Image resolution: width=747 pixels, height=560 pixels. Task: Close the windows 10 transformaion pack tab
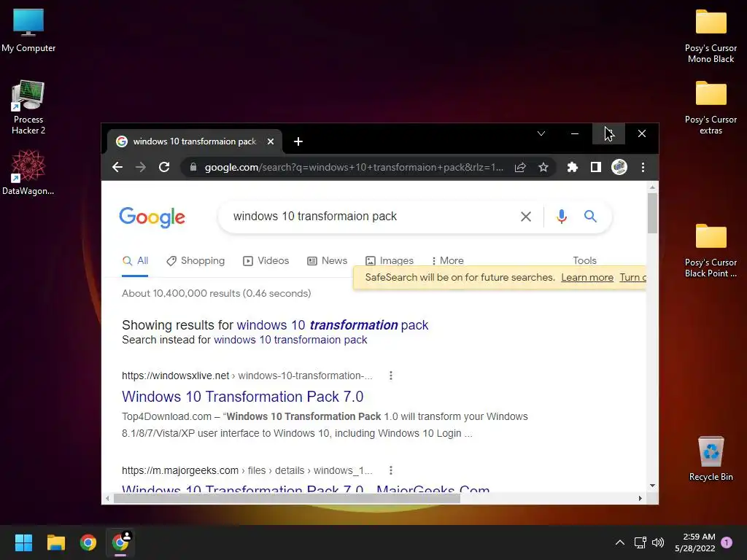tap(271, 141)
